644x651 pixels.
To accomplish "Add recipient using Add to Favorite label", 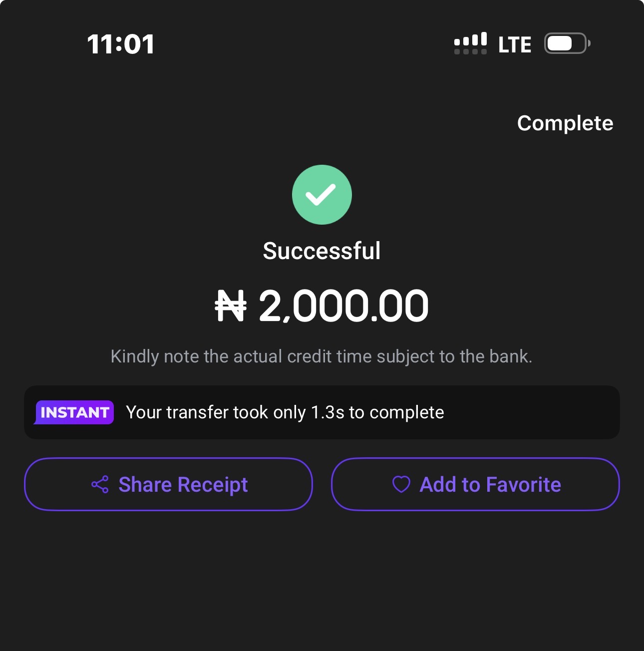I will pyautogui.click(x=490, y=485).
